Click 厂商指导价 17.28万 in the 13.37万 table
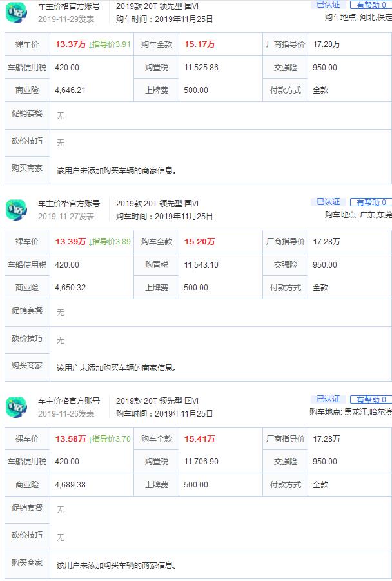392x581 pixels. (326, 44)
